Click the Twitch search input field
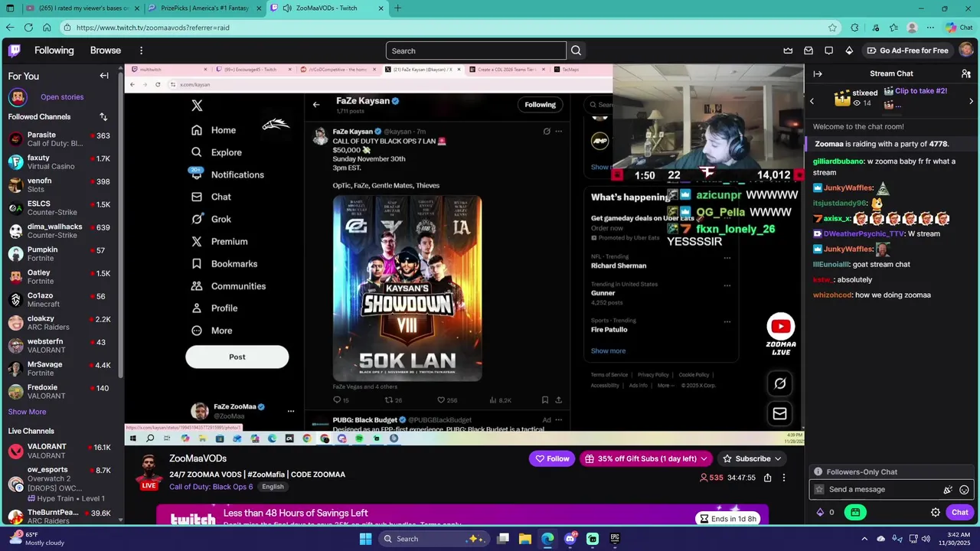 point(476,51)
